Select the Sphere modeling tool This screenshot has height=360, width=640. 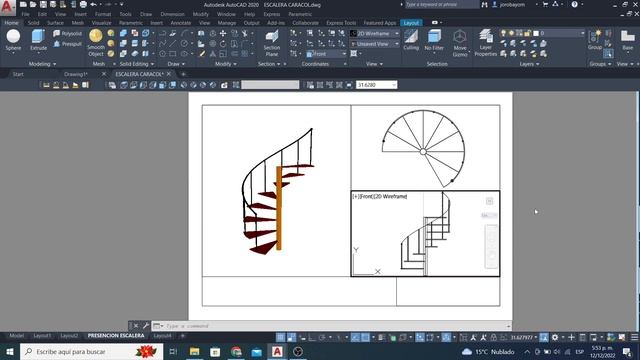13,40
